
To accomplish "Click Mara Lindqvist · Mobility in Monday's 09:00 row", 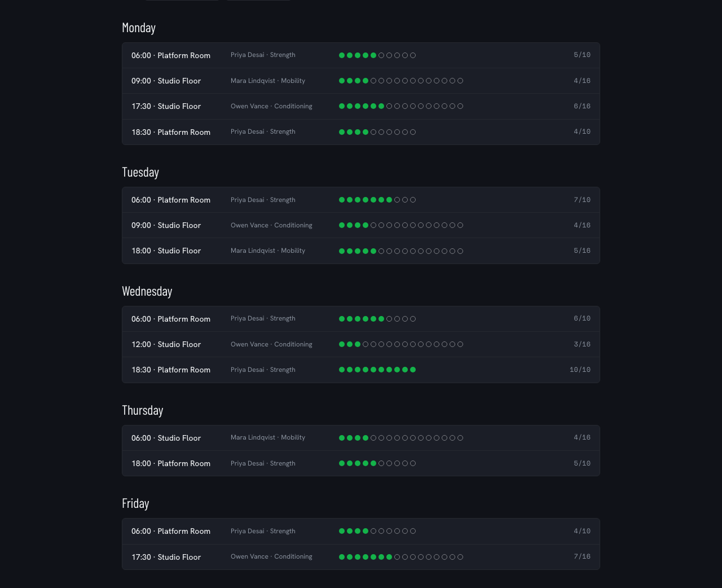I will [x=268, y=81].
